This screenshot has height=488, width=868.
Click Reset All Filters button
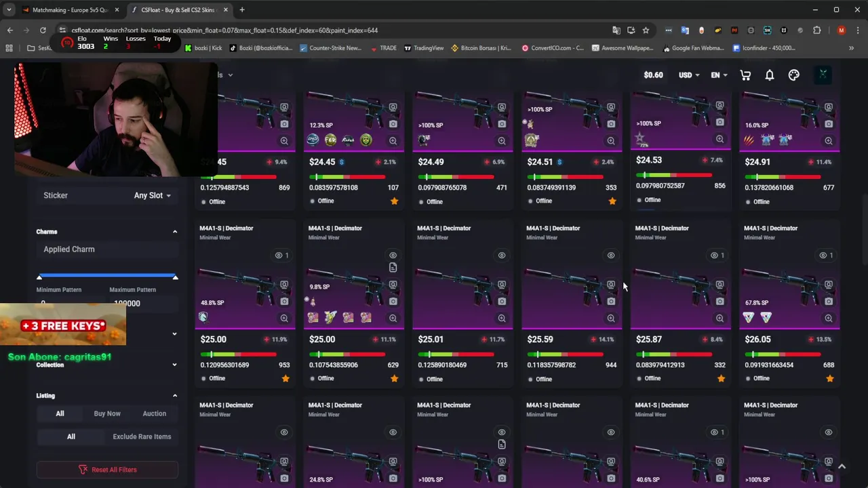point(107,469)
